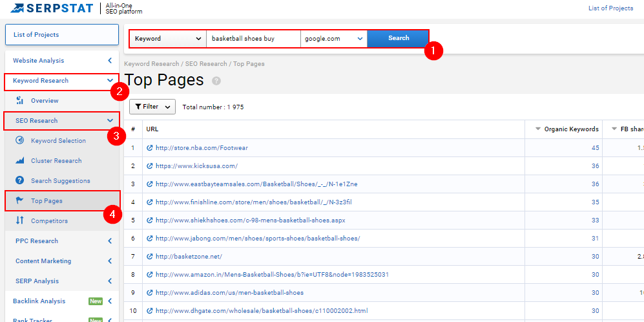
Task: Click organic keywords count 35 for finishline.com
Action: [x=596, y=202]
